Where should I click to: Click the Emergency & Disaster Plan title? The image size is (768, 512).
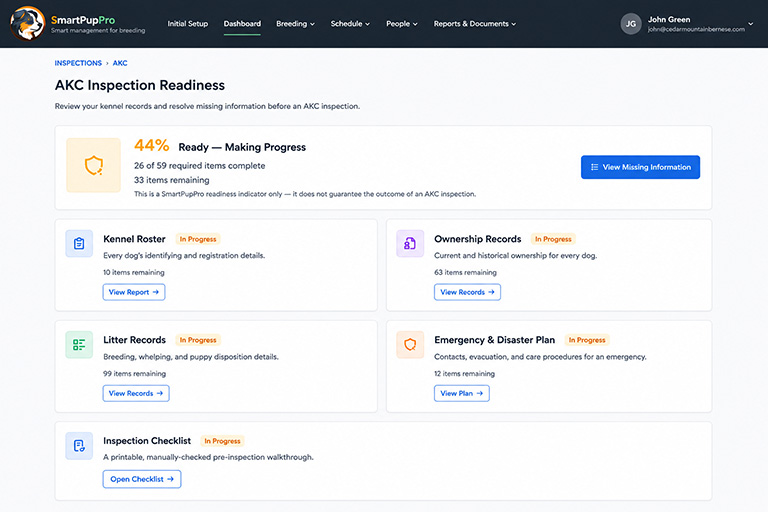click(x=495, y=340)
